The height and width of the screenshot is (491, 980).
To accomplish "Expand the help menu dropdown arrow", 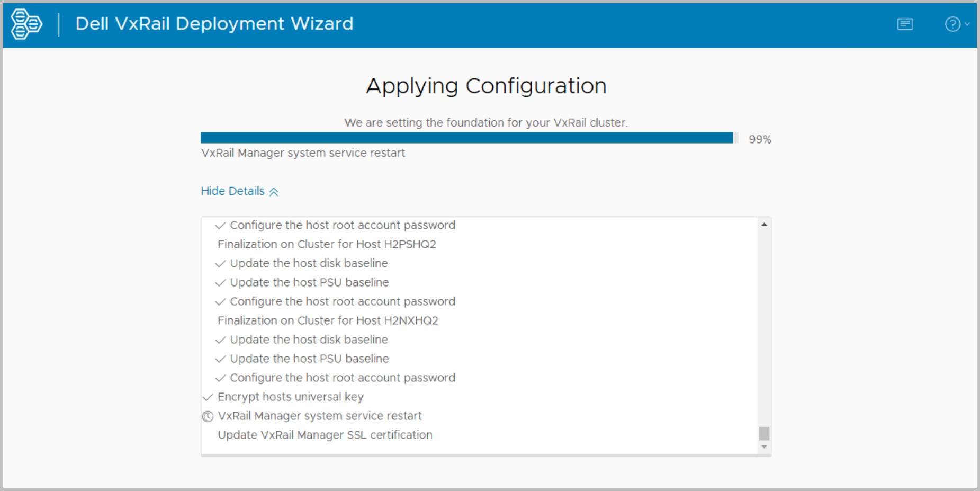I will [967, 24].
